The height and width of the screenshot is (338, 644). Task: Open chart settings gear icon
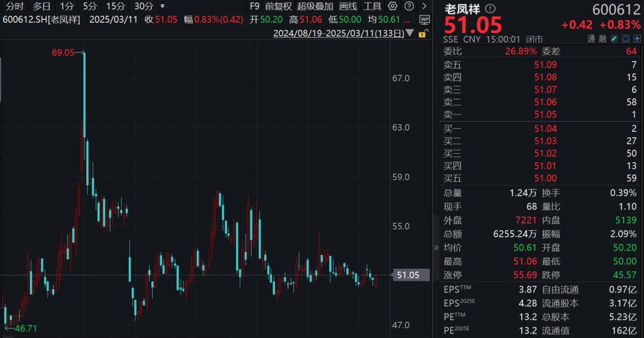(x=392, y=6)
